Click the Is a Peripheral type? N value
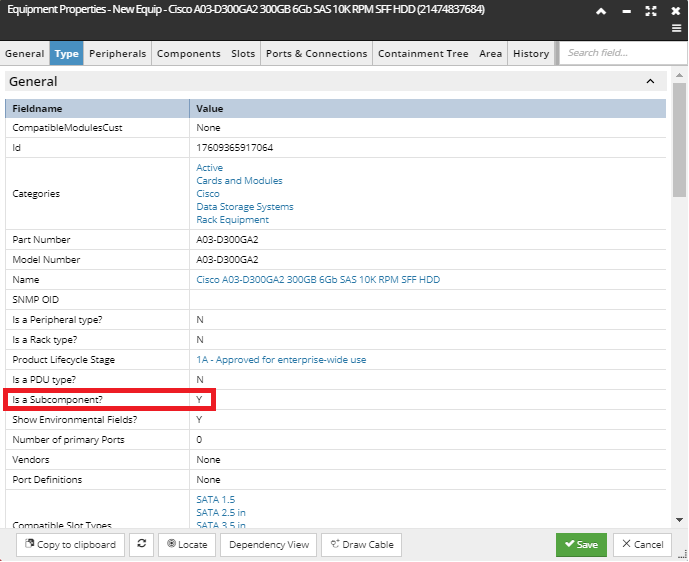This screenshot has width=689, height=562. point(199,319)
